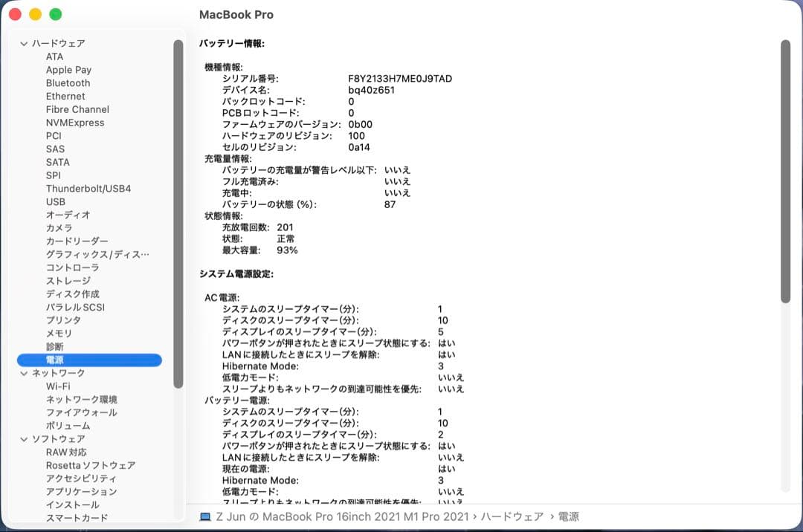This screenshot has width=803, height=532.
Task: Select RAW対応 under software
Action: coord(66,452)
